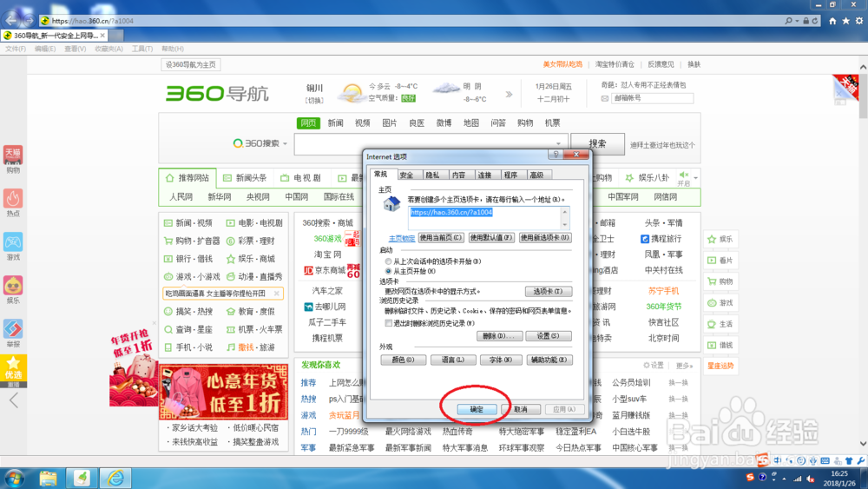The image size is (868, 489).
Task: Open the Sogou soft keyboard icon
Action: click(825, 460)
